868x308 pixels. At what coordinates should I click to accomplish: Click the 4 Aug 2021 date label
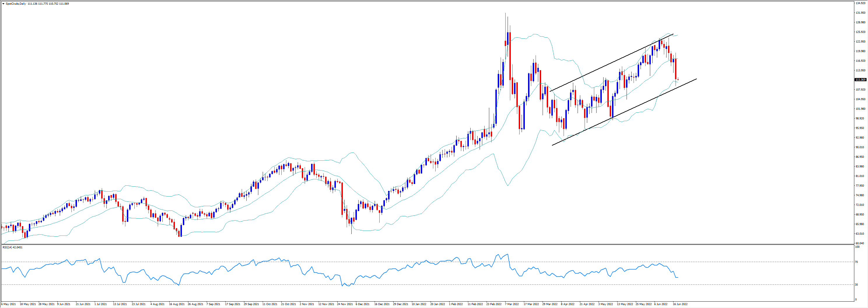click(157, 304)
